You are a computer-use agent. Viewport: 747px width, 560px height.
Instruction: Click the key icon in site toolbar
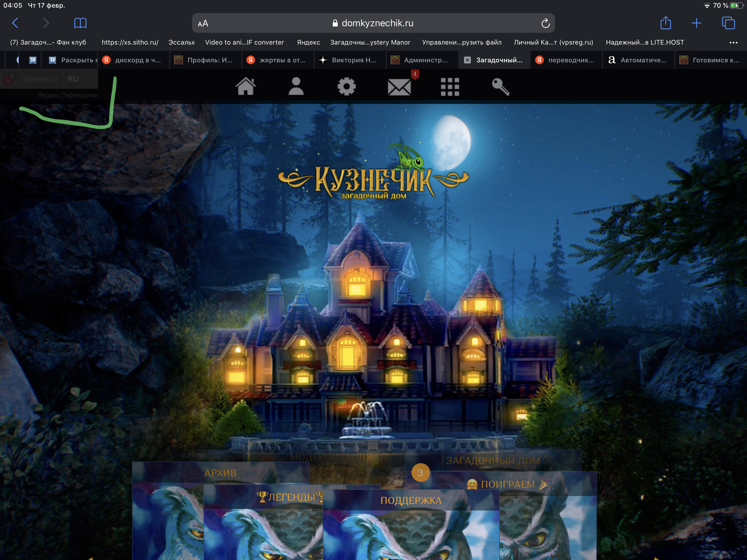pyautogui.click(x=500, y=87)
